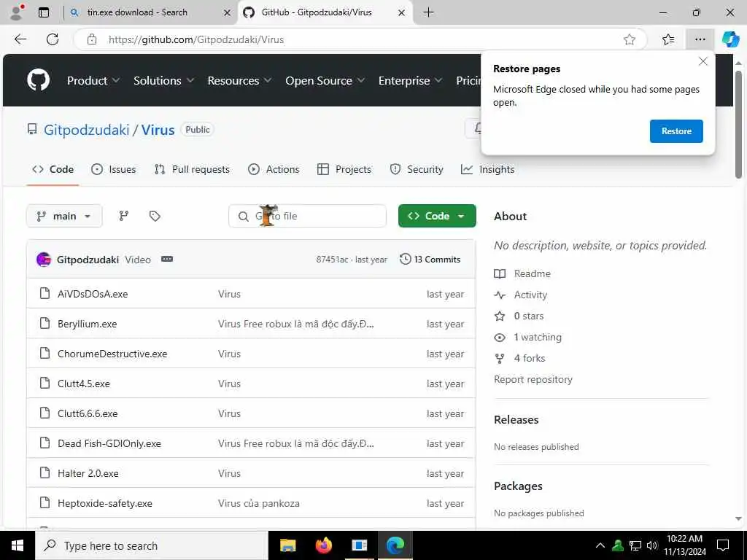Go back with the browser back arrow

(20, 39)
